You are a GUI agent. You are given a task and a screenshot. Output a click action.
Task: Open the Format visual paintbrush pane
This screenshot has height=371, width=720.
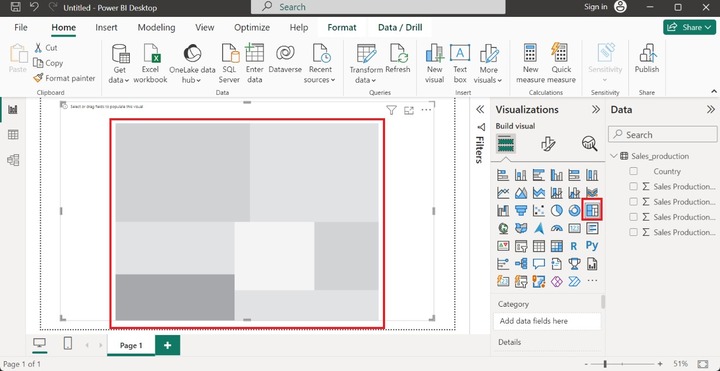point(548,144)
